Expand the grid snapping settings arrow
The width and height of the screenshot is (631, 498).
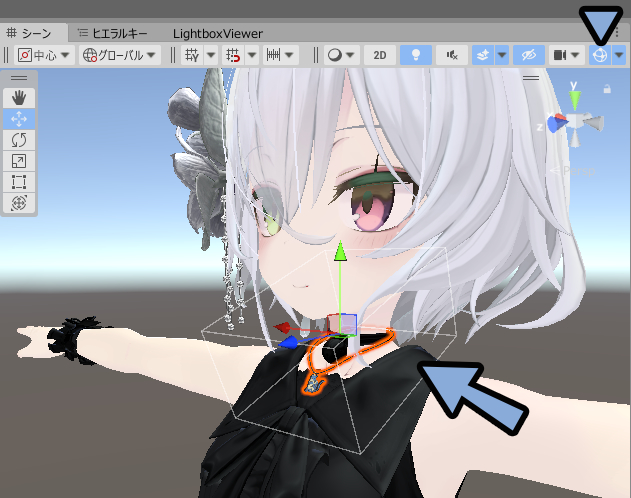point(252,55)
